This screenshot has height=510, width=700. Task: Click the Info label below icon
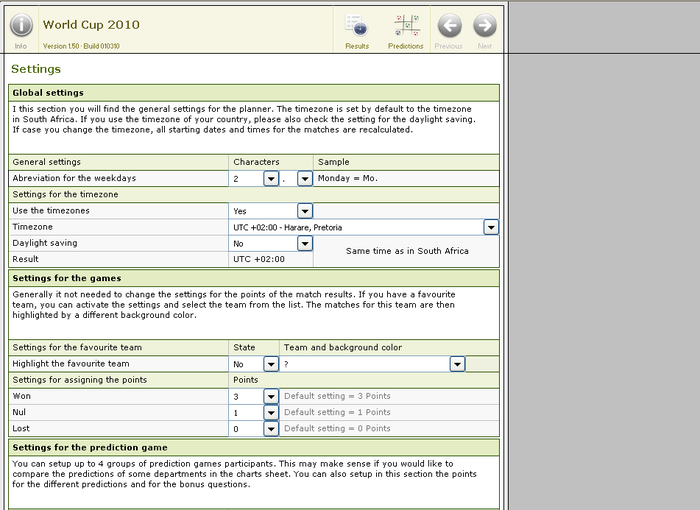click(x=21, y=46)
